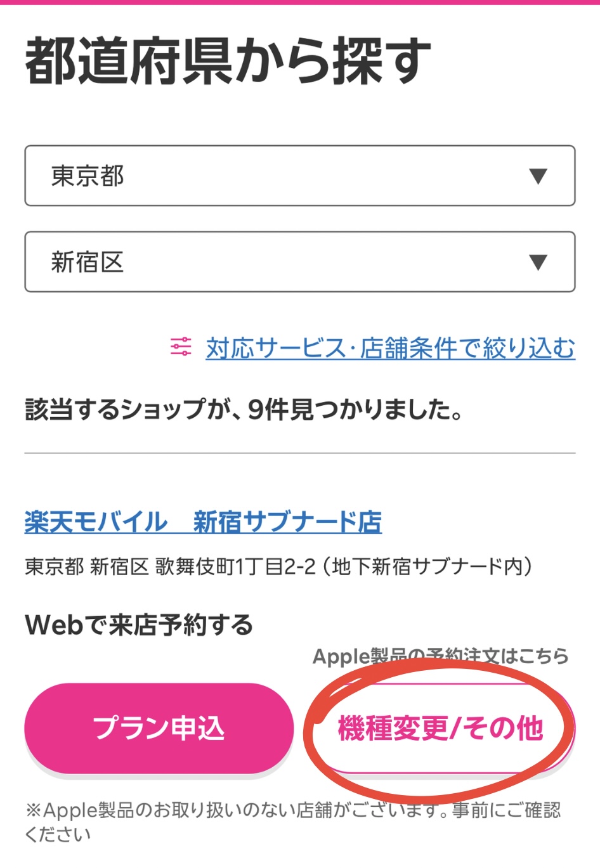This screenshot has width=600, height=868.
Task: Click Apple製品の予約注文はこちら text
Action: 441,658
